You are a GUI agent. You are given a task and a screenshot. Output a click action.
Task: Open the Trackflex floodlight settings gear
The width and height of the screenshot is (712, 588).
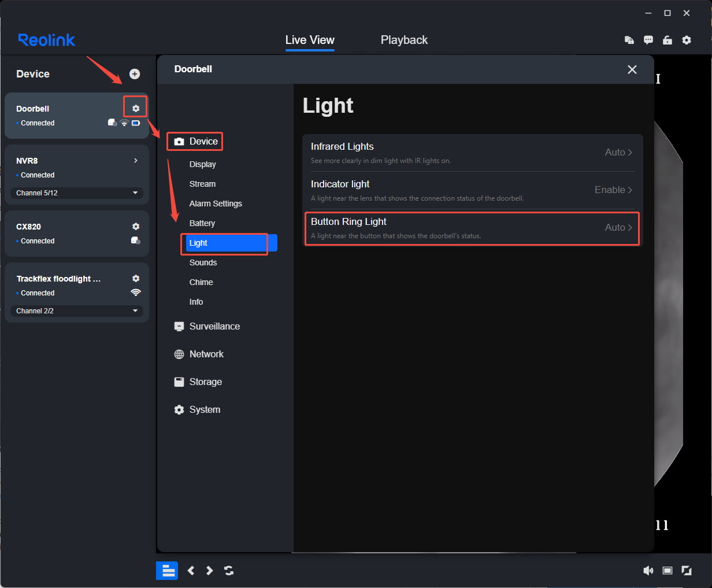pos(136,278)
